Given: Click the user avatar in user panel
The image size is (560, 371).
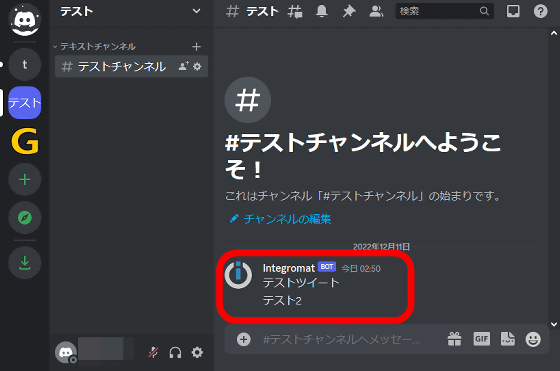Looking at the screenshot, I should pyautogui.click(x=66, y=352).
